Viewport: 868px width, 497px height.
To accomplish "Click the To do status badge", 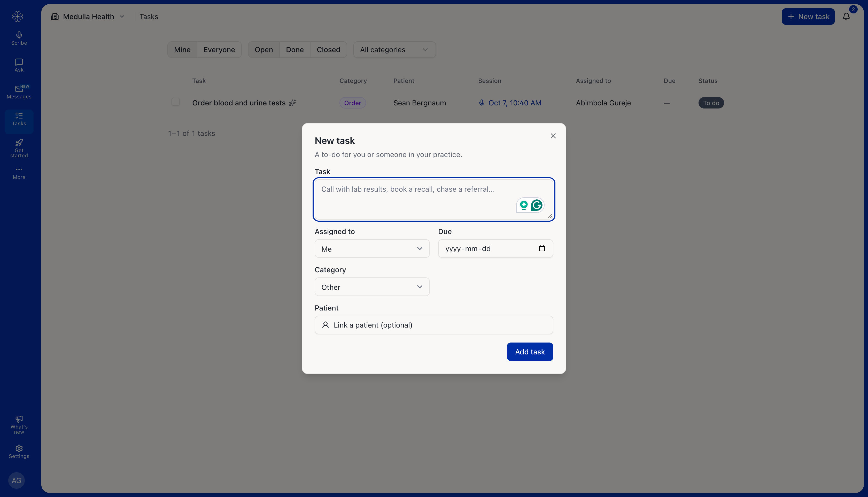I will click(x=711, y=103).
